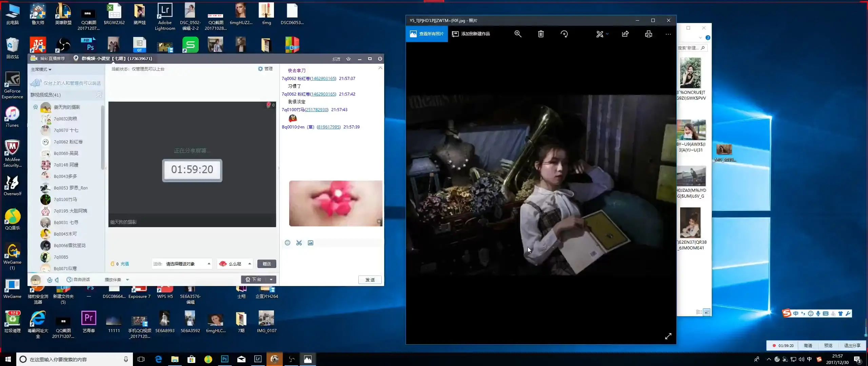Click the share icon in Photos
The width and height of the screenshot is (868, 366).
click(625, 34)
